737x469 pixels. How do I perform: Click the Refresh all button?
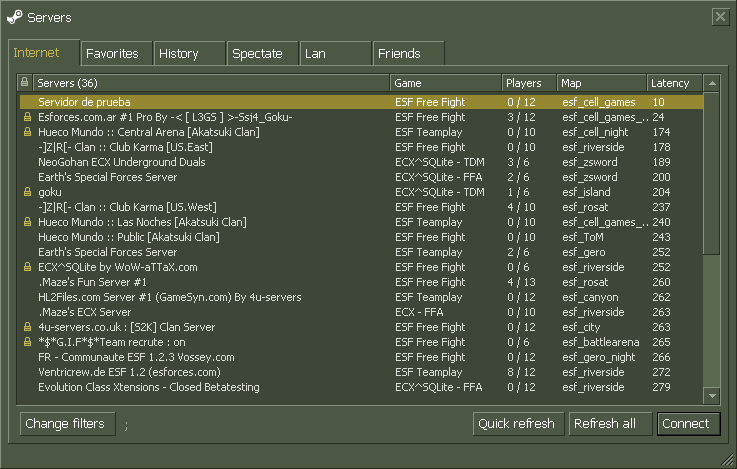(610, 424)
